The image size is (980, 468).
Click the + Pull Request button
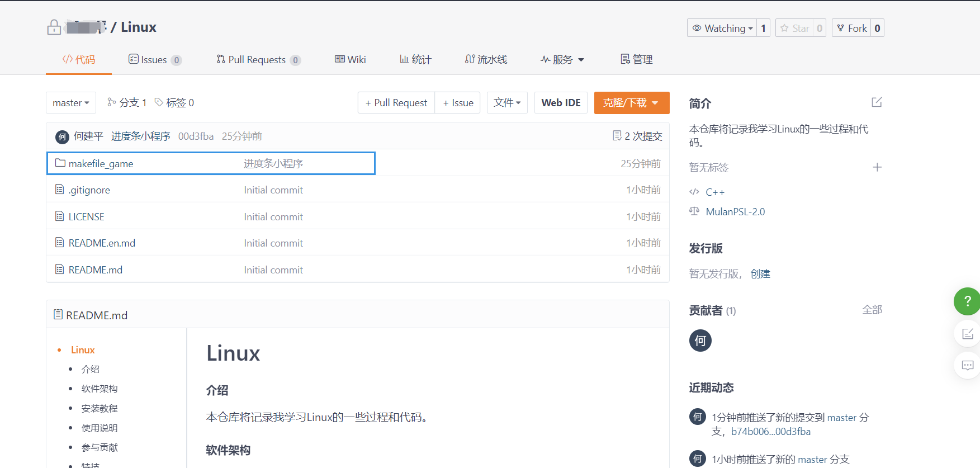point(396,103)
